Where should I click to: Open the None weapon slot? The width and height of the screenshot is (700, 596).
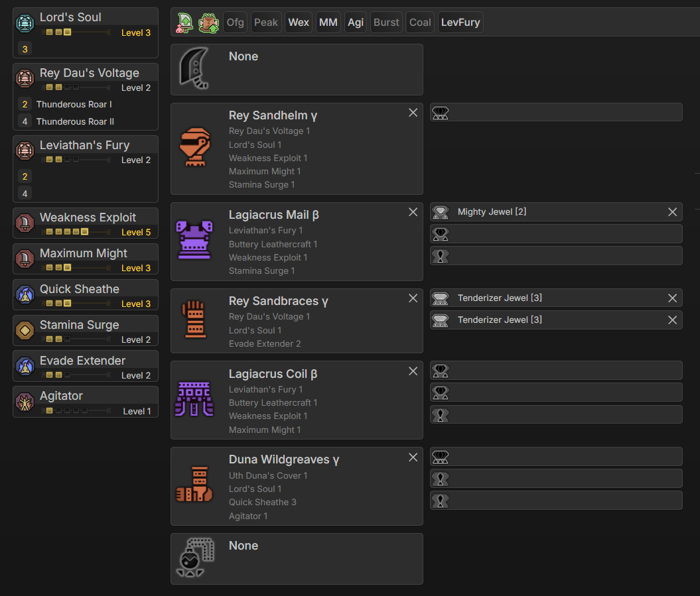[297, 70]
